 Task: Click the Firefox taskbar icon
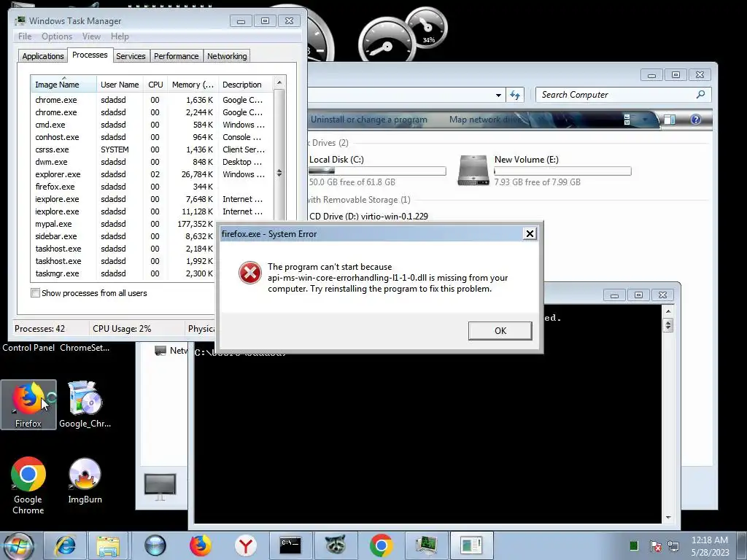pyautogui.click(x=200, y=545)
